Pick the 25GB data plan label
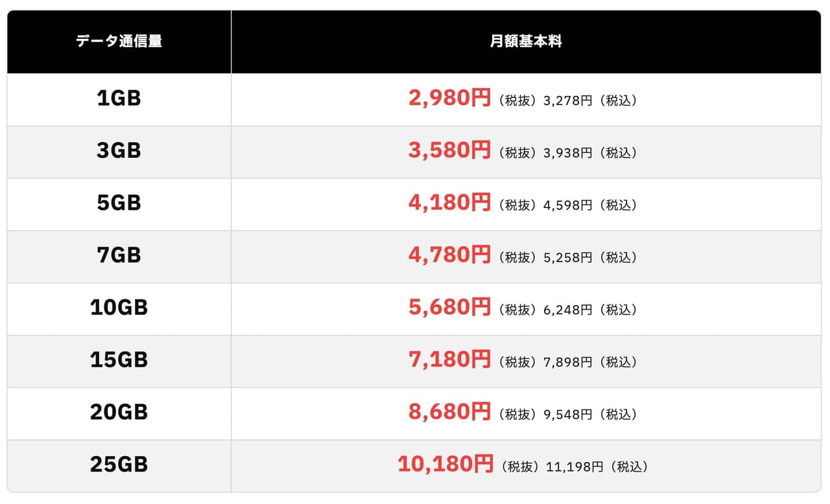This screenshot has width=830, height=504. pos(119,465)
